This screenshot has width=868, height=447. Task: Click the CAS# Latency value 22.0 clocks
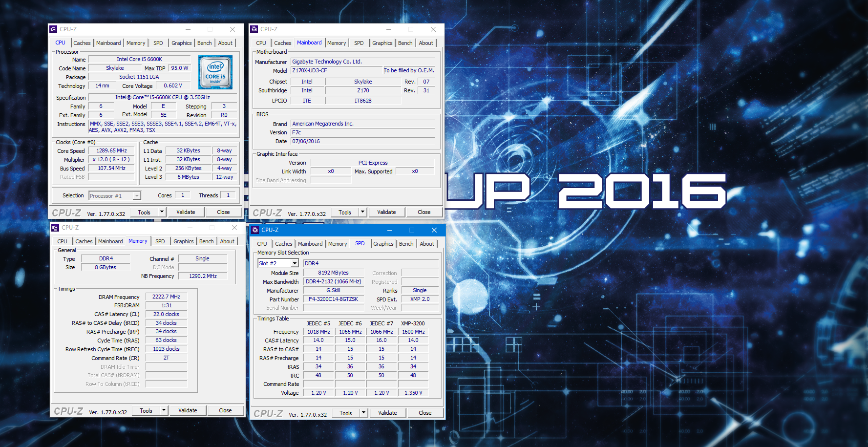point(166,315)
